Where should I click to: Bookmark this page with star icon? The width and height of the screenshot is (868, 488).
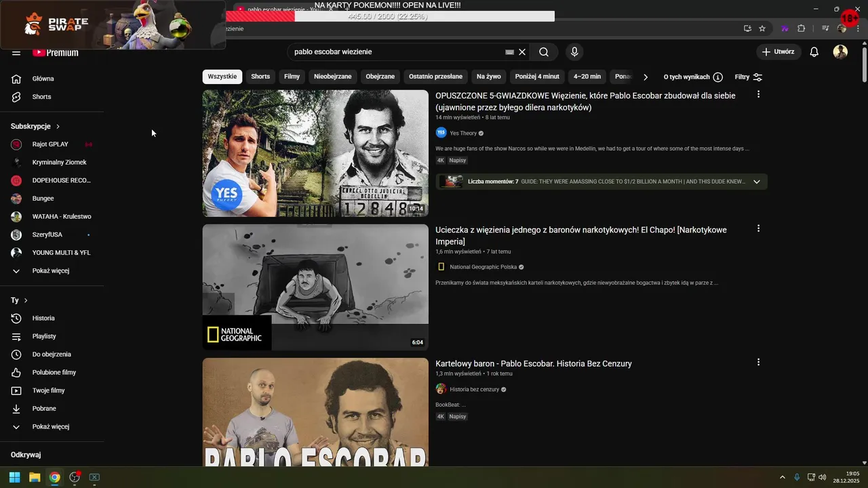(762, 28)
